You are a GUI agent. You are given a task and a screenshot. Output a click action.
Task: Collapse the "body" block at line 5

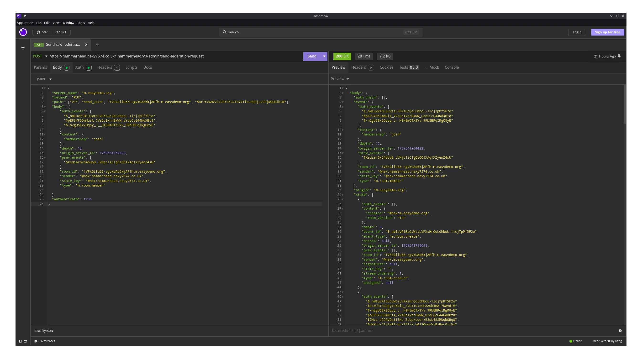pyautogui.click(x=45, y=107)
